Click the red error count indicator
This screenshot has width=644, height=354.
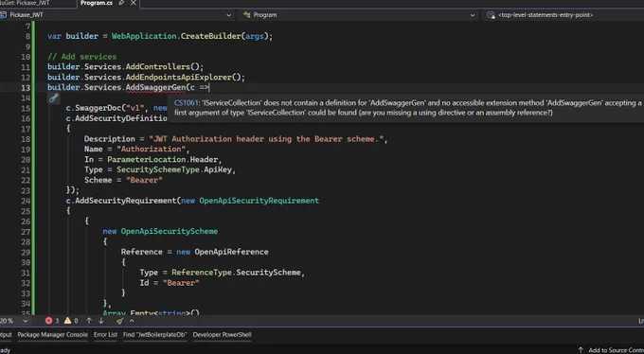pos(52,321)
